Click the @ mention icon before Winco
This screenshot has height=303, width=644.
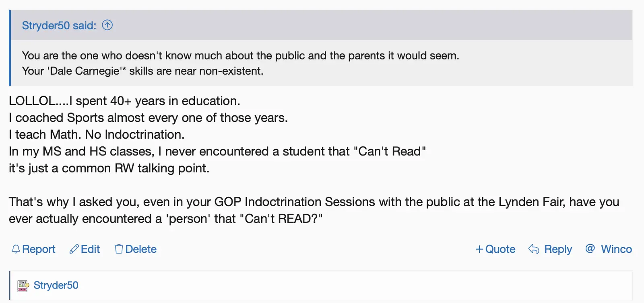[590, 249]
